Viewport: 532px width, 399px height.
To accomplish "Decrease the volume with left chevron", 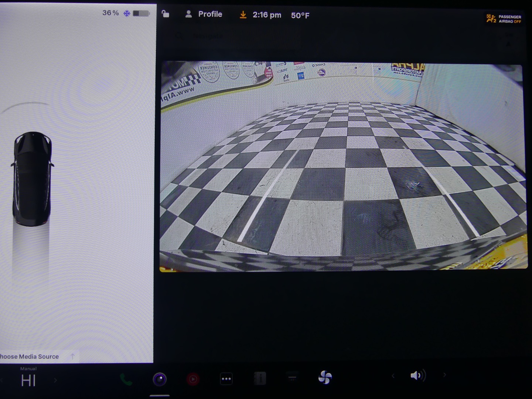I will 393,376.
